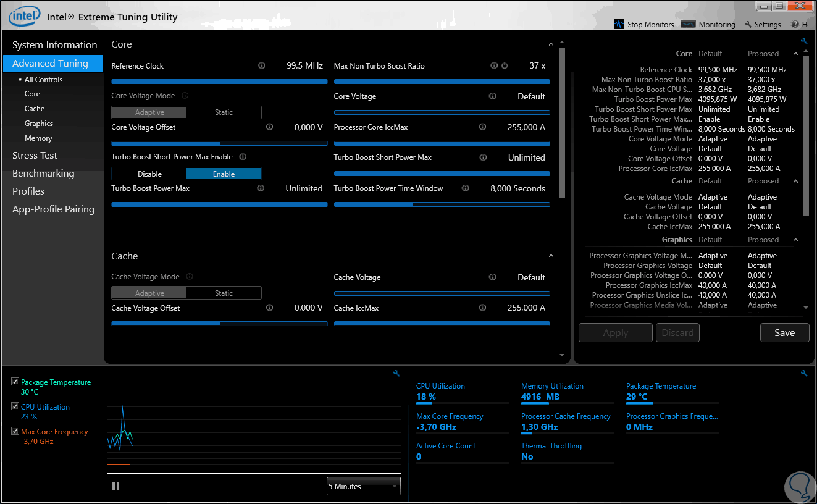The width and height of the screenshot is (817, 504).
Task: Open the Stress Test section
Action: pos(35,156)
